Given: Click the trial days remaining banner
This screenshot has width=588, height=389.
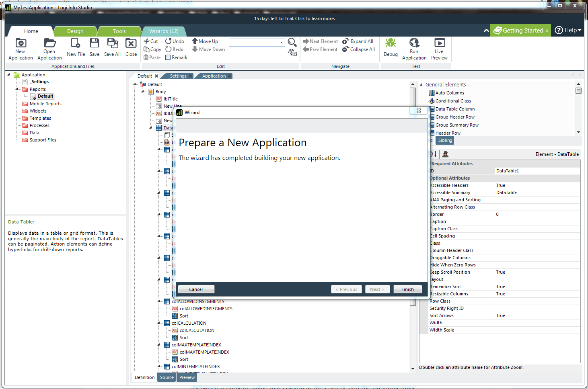Looking at the screenshot, I should pos(294,18).
